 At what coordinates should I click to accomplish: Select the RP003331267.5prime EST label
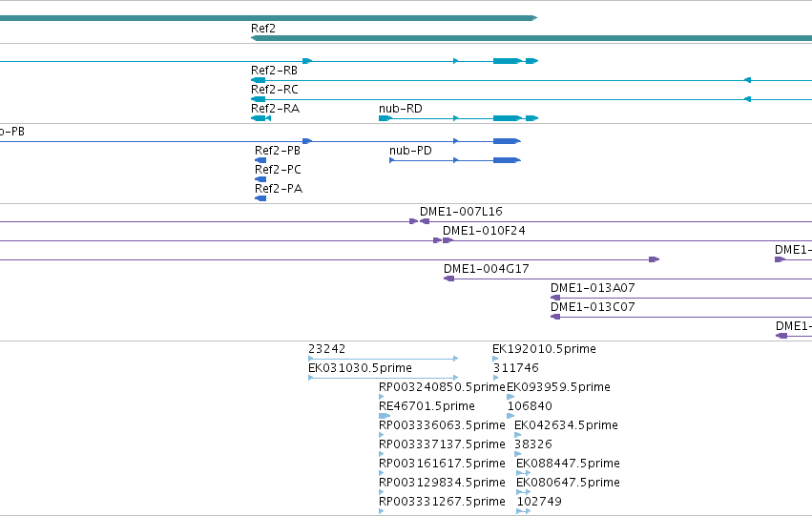tap(442, 503)
